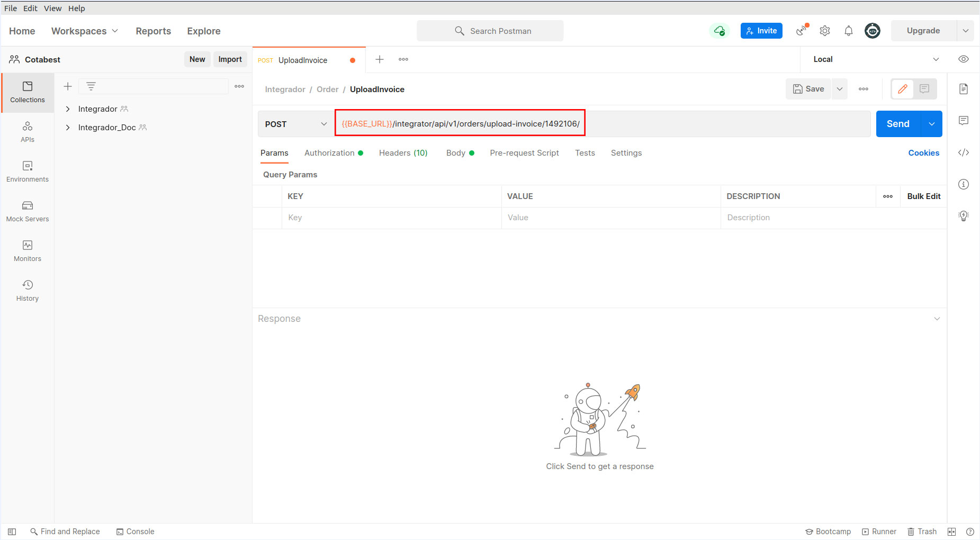This screenshot has height=540, width=980.
Task: Open query params column options dots
Action: click(x=888, y=196)
